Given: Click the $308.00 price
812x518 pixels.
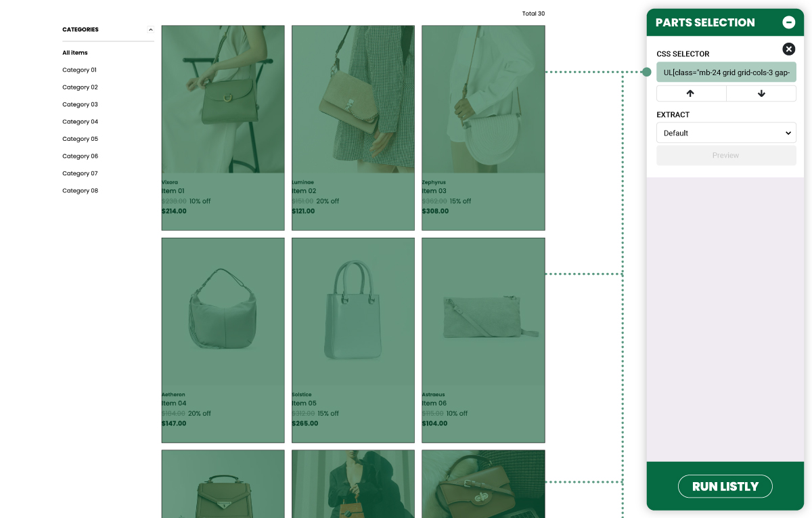Looking at the screenshot, I should (434, 211).
